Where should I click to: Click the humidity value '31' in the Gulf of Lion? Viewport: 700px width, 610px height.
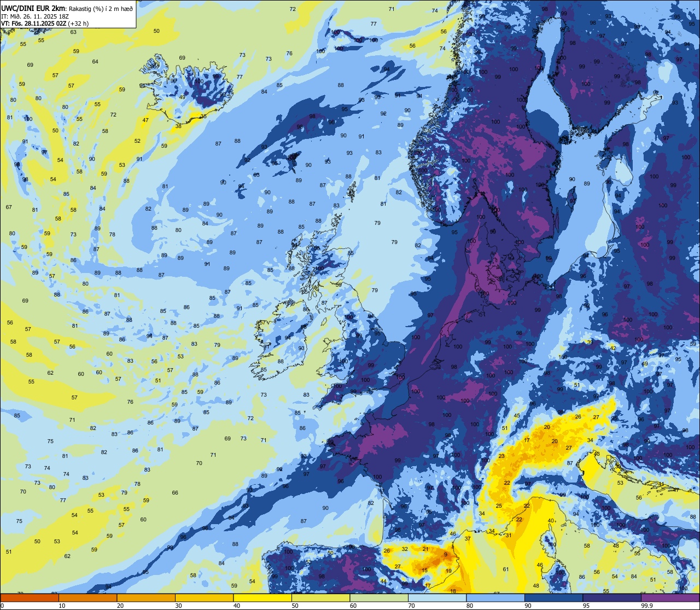[508, 535]
